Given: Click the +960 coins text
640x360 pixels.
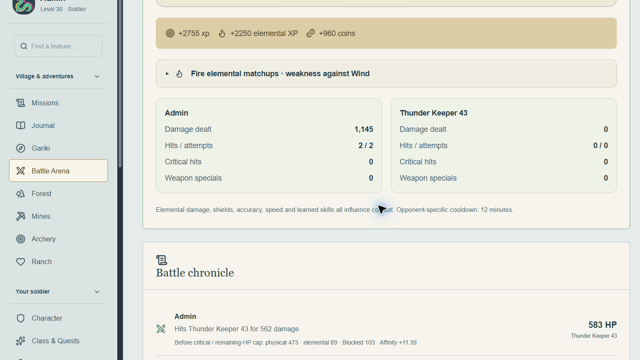Looking at the screenshot, I should [337, 33].
